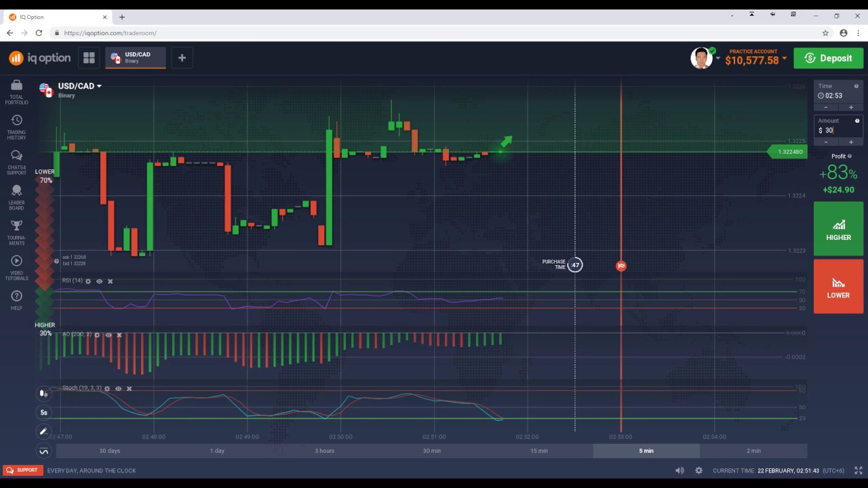The image size is (868, 488).
Task: Bookmark this page with the star
Action: click(x=825, y=33)
